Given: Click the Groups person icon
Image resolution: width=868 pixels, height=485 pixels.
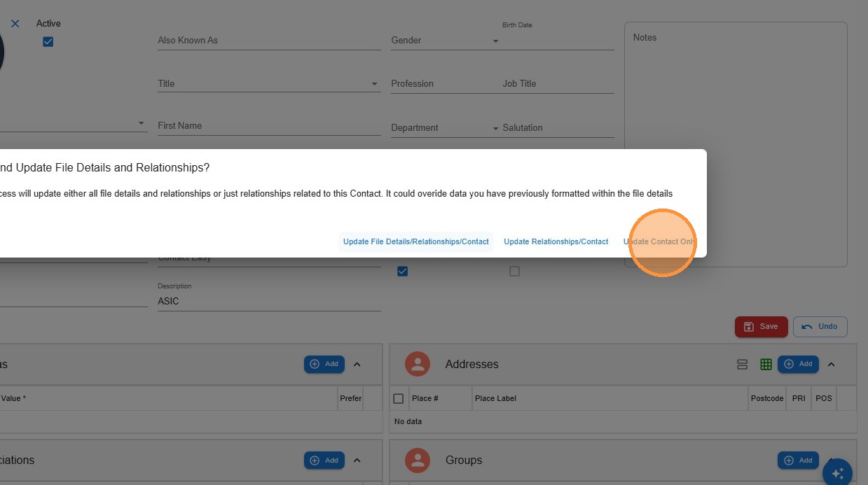Looking at the screenshot, I should point(418,460).
